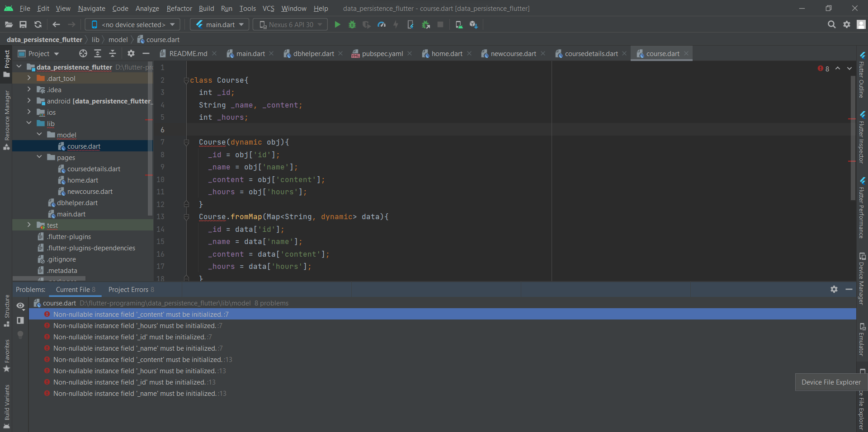Open the main.dart run configuration dropdown
The width and height of the screenshot is (868, 432).
pyautogui.click(x=220, y=24)
